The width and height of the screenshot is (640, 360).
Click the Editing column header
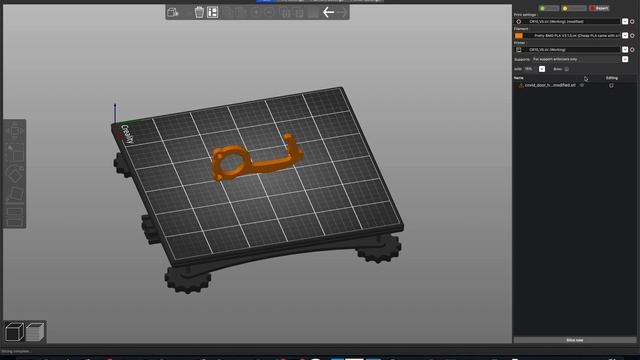coord(611,78)
